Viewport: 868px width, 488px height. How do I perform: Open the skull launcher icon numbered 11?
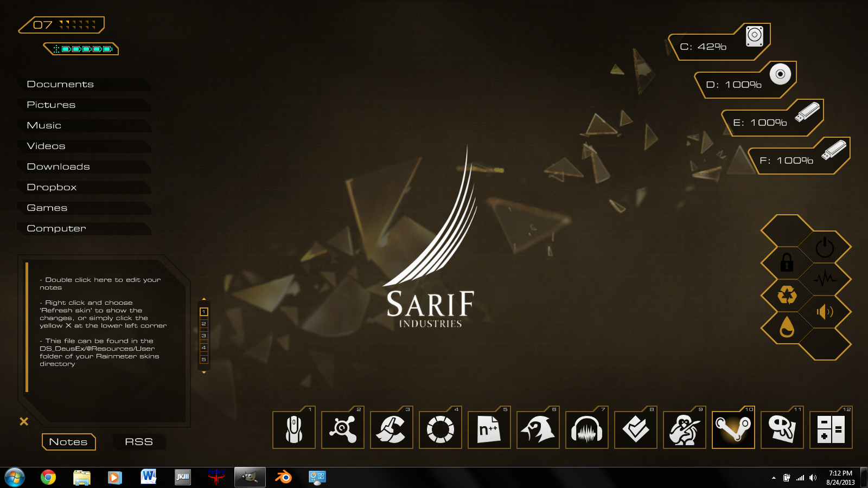point(782,429)
